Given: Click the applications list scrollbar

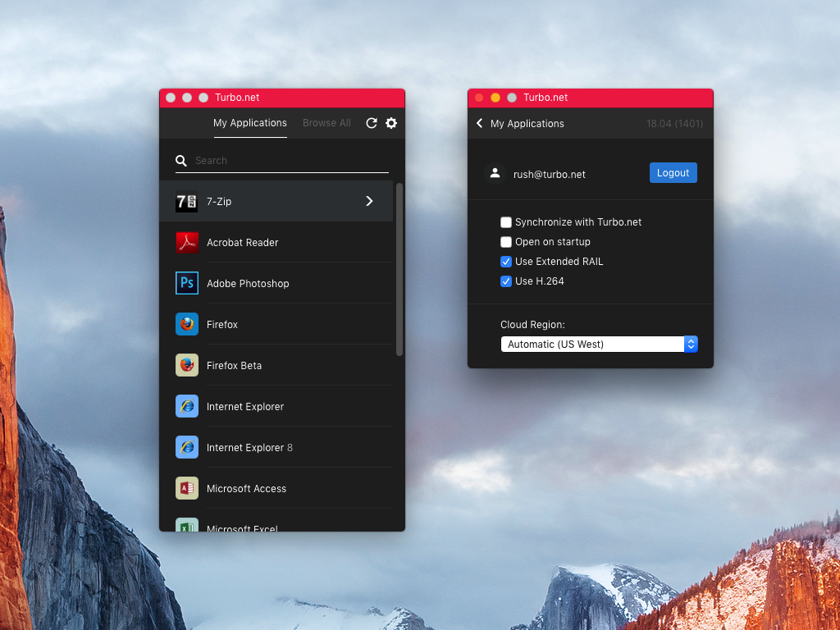Looking at the screenshot, I should [x=399, y=269].
